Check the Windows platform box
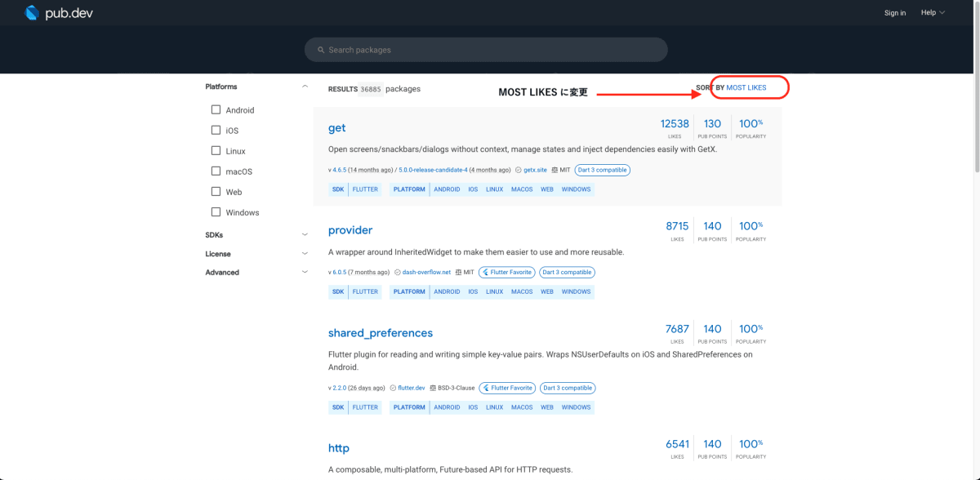 [216, 211]
